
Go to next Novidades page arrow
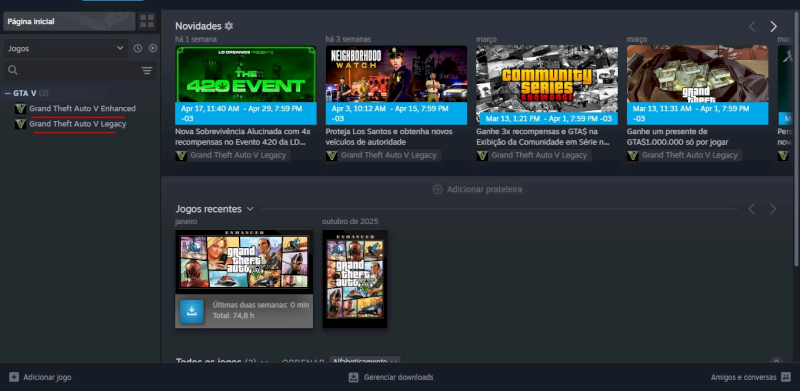(x=773, y=27)
